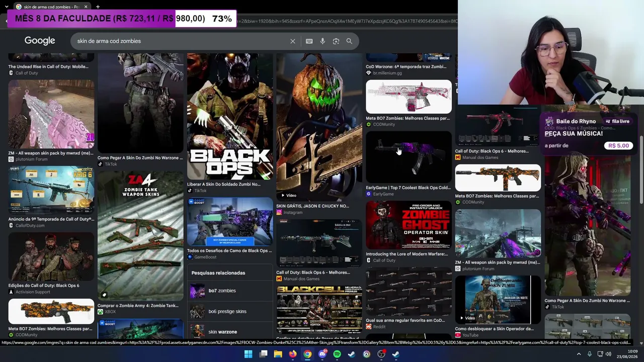Open Task View from the taskbar

[x=263, y=354]
